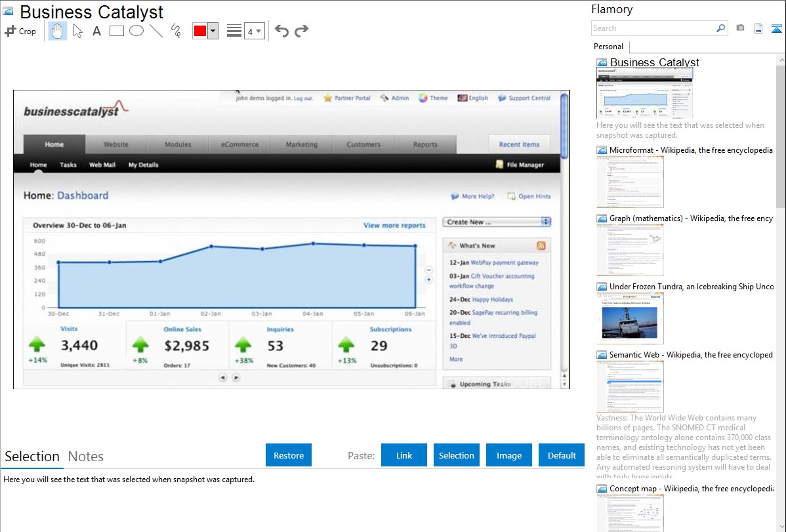Open the Create New dropdown
786x532 pixels.
(497, 222)
